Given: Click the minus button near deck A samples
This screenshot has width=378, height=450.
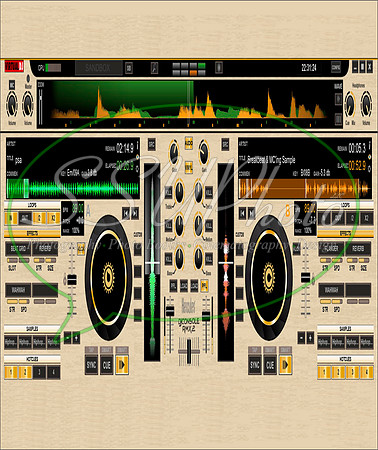Looking at the screenshot, I should click(x=68, y=338).
